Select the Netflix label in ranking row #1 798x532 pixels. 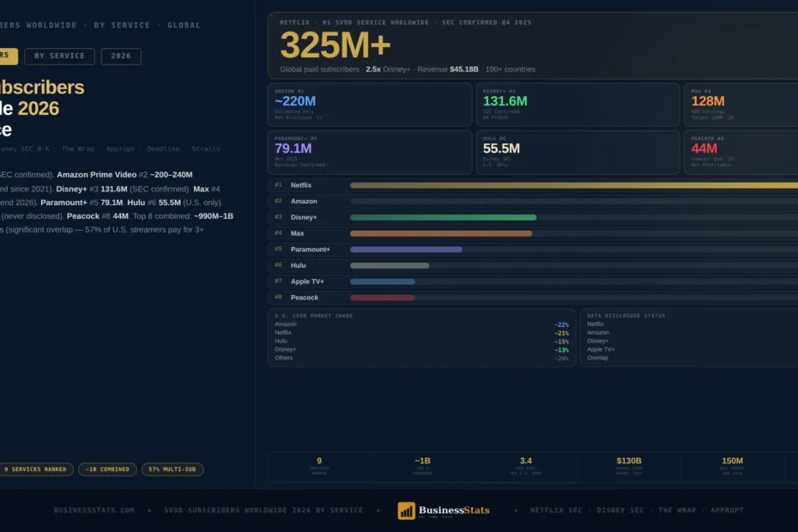pyautogui.click(x=301, y=185)
